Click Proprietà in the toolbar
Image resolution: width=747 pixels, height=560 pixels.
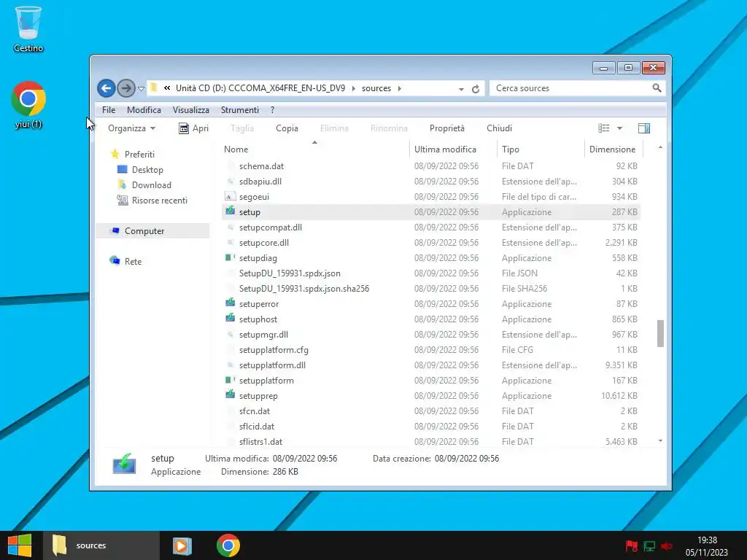coord(447,128)
